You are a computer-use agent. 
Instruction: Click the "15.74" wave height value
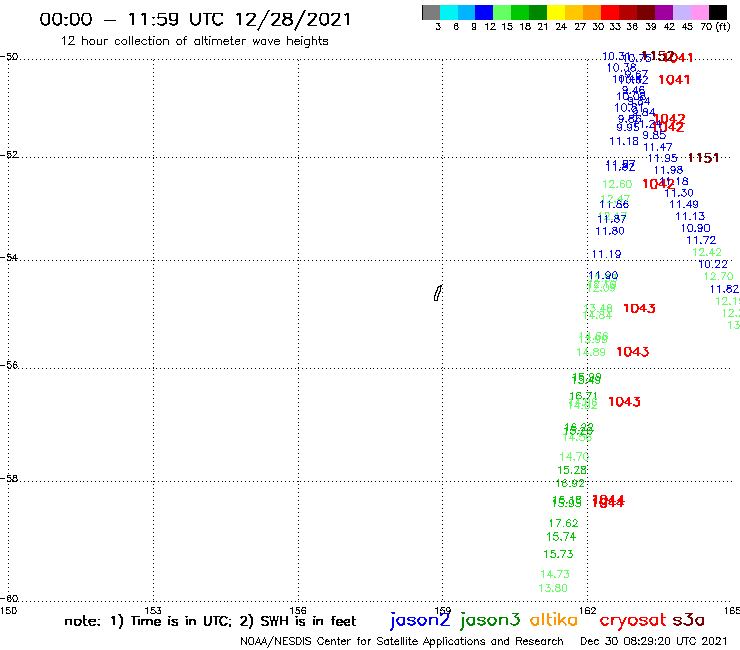(561, 537)
